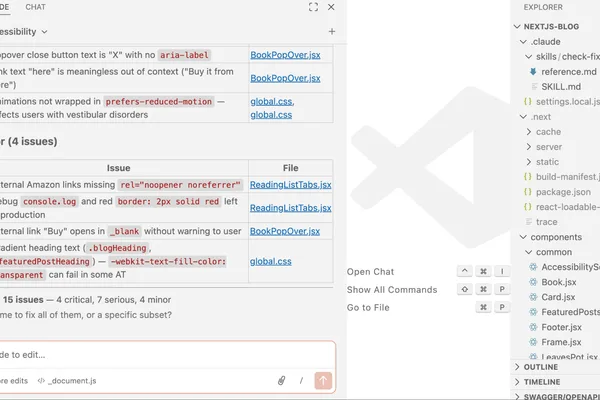Open second global.css link in prefers-reduced-motion row
The height and width of the screenshot is (400, 600).
pos(271,115)
